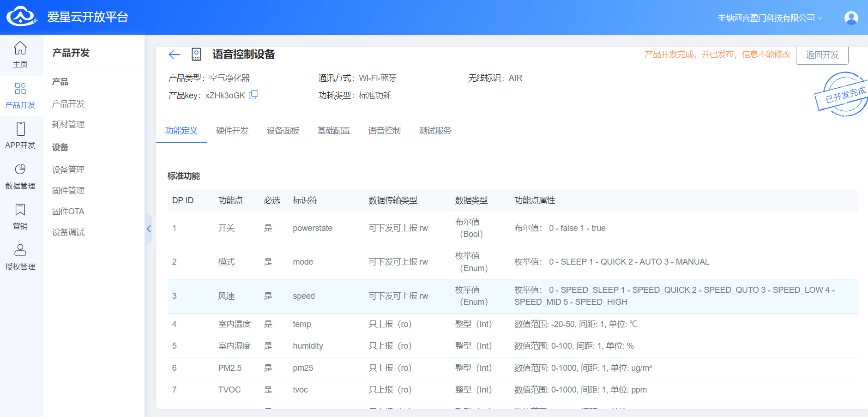This screenshot has width=868, height=417.
Task: Select the mode identifier cell
Action: coord(303,262)
